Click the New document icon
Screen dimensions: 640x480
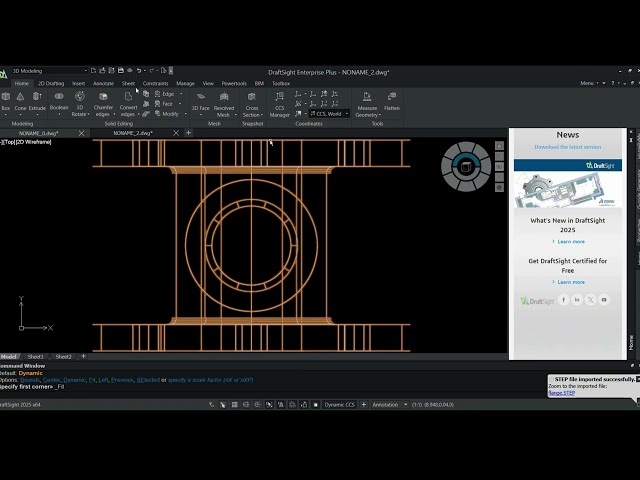(93, 71)
